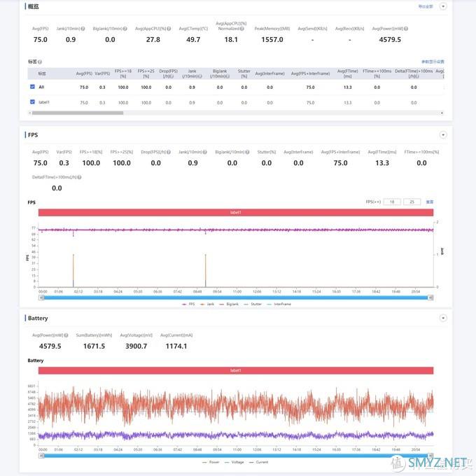The height and width of the screenshot is (476, 476).
Task: Select the label1 bar above FPS chart
Action: pyautogui.click(x=236, y=213)
